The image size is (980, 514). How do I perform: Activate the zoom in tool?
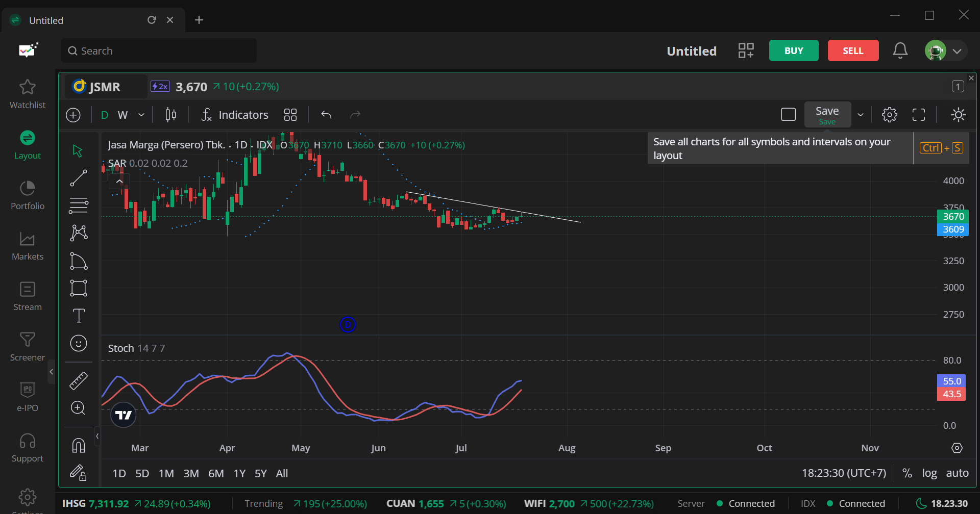78,408
